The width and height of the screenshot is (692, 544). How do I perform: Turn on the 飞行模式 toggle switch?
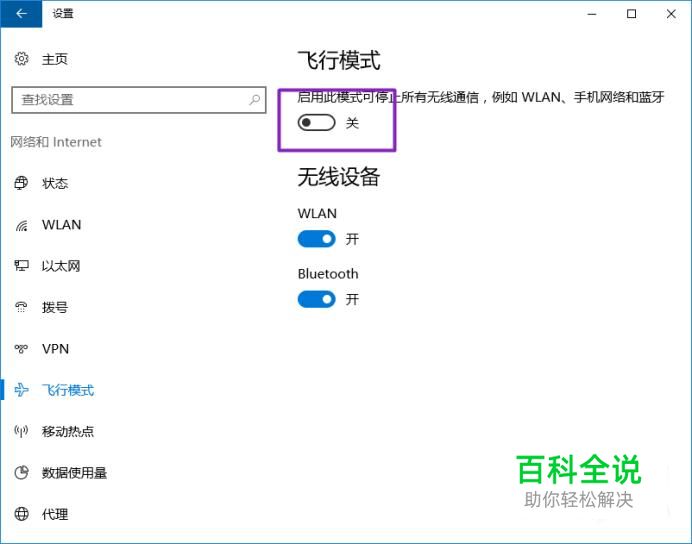click(316, 123)
